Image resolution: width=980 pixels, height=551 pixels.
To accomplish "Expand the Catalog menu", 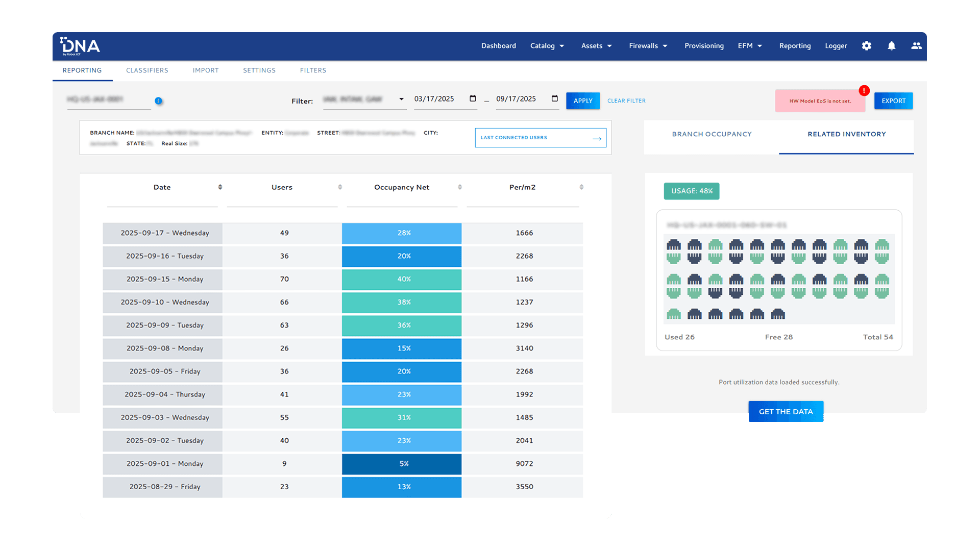I will coord(547,46).
